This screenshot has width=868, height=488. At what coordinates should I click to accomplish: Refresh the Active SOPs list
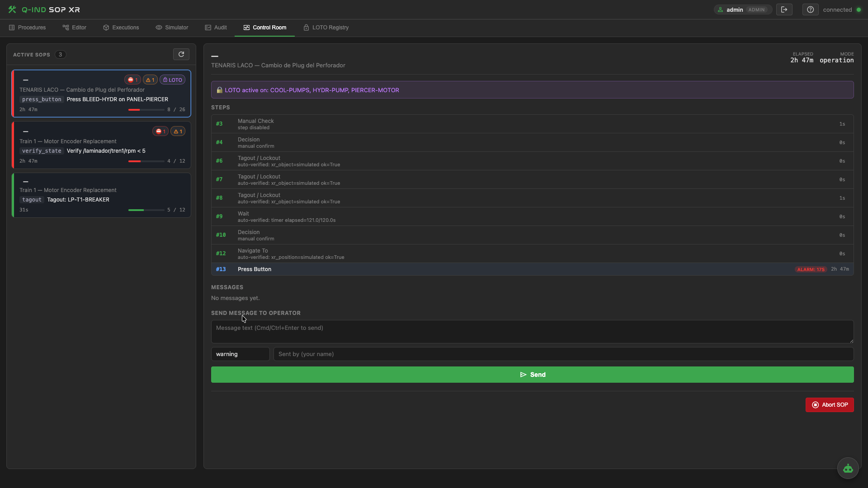(181, 54)
